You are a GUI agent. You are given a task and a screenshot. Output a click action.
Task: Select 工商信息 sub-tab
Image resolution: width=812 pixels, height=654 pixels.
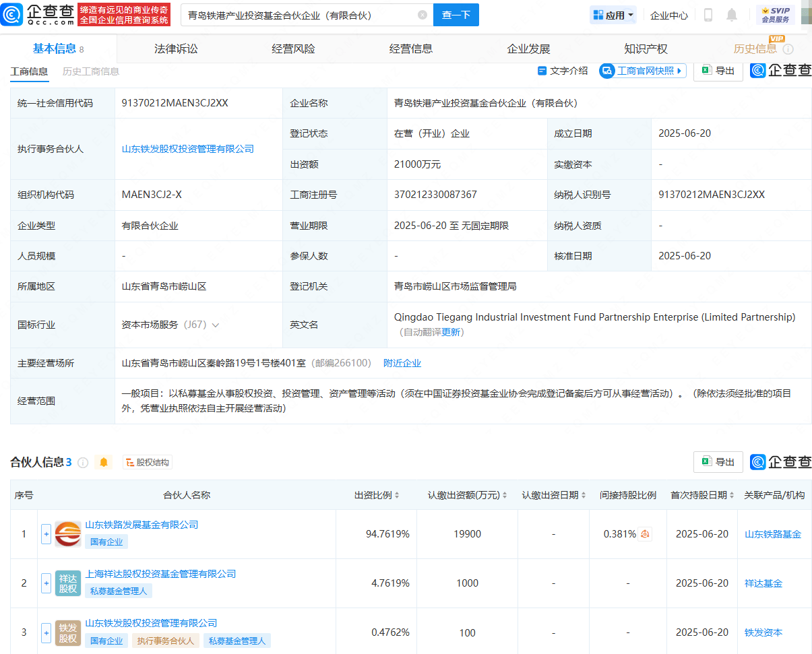(29, 71)
